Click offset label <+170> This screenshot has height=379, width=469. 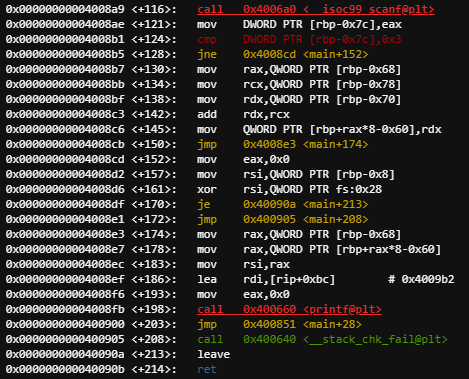pos(154,204)
